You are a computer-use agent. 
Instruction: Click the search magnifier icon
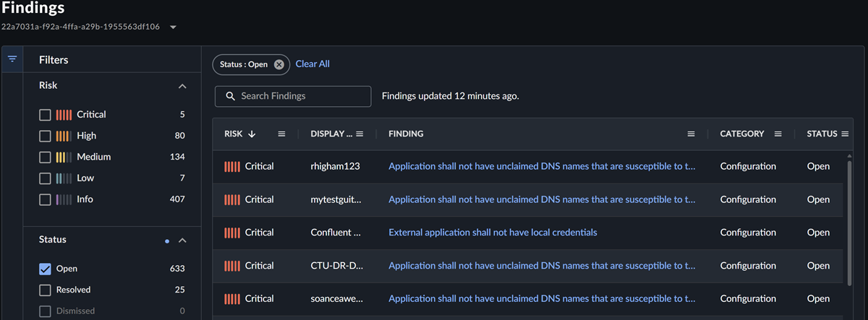coord(230,96)
